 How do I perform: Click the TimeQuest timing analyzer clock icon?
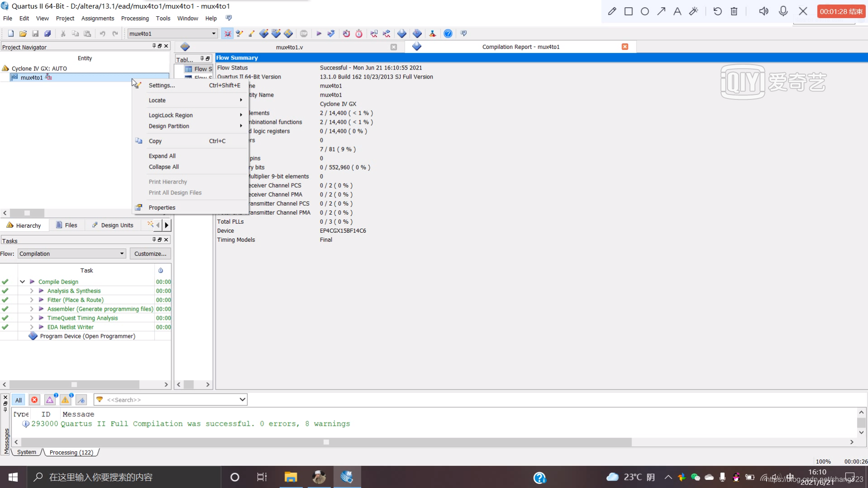(x=359, y=33)
